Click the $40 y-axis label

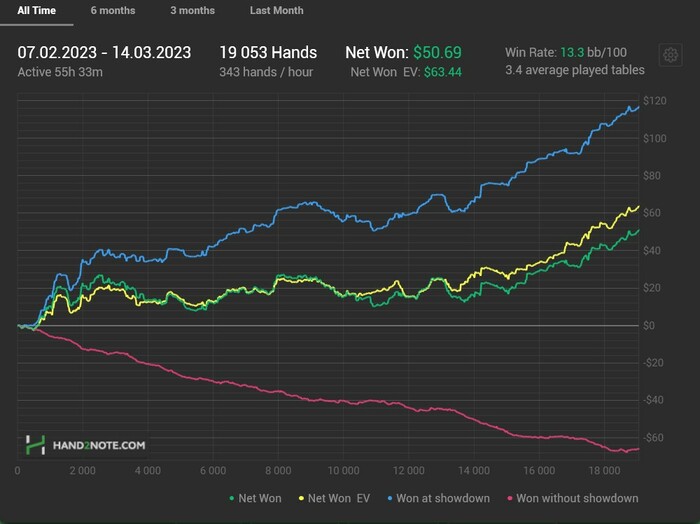[x=652, y=250]
